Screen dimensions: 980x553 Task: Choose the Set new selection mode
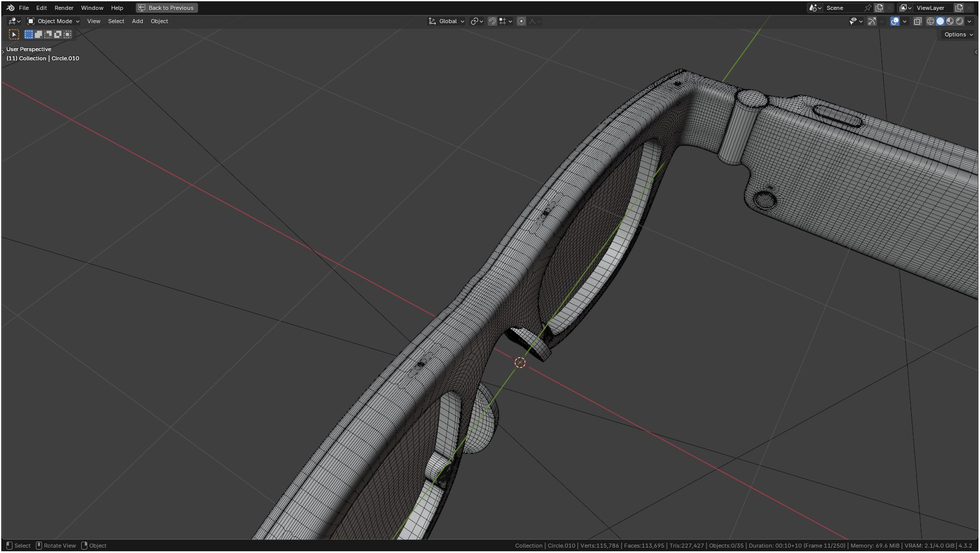click(x=29, y=34)
